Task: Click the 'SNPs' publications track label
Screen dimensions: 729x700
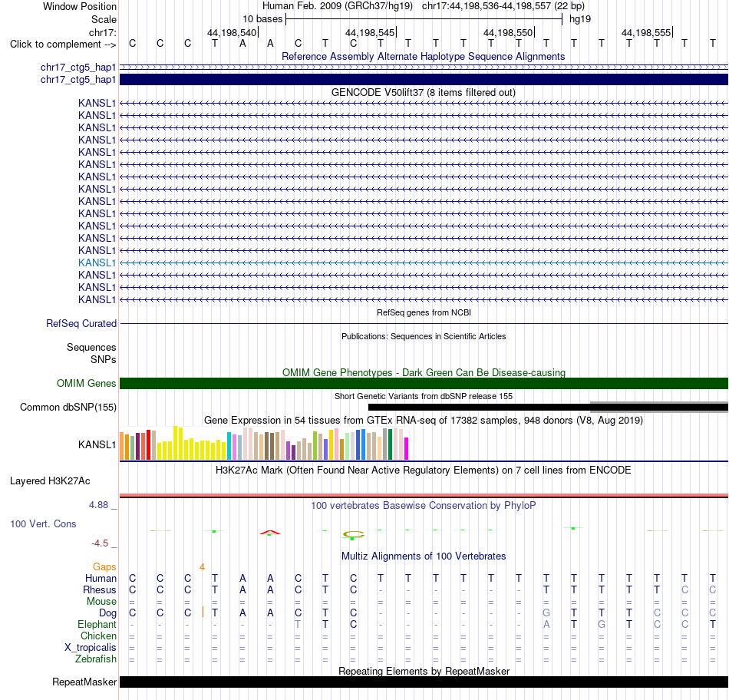Action: pyautogui.click(x=104, y=359)
